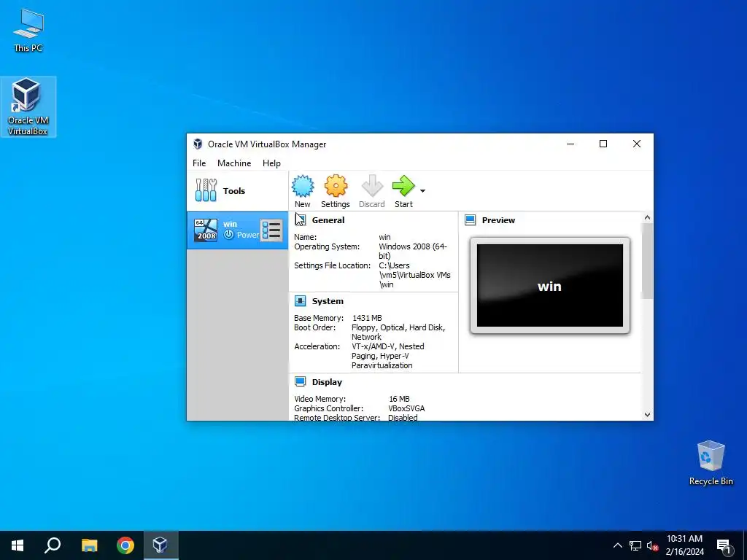Screen dimensions: 747x560
Task: Click the Operating System label
Action: [327, 246]
